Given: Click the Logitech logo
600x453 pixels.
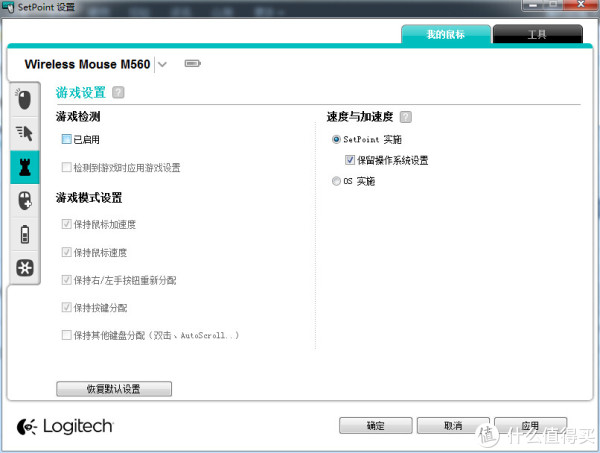Looking at the screenshot, I should (x=65, y=426).
